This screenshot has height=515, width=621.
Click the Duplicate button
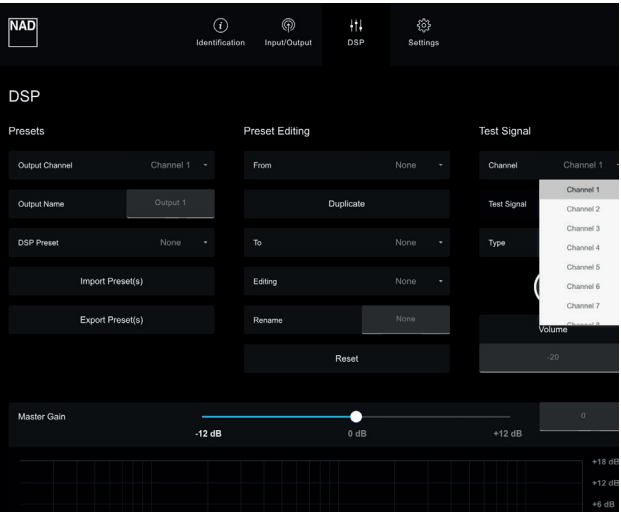[346, 204]
